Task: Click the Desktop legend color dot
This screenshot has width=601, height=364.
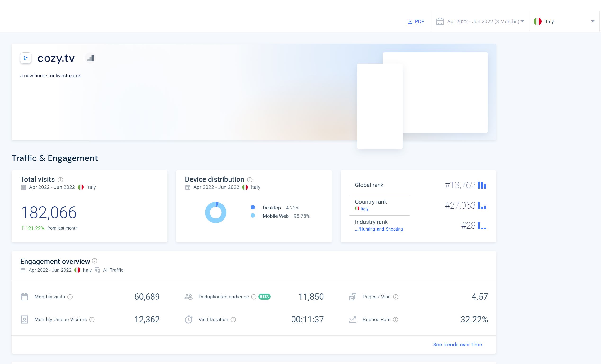Action: coord(253,207)
